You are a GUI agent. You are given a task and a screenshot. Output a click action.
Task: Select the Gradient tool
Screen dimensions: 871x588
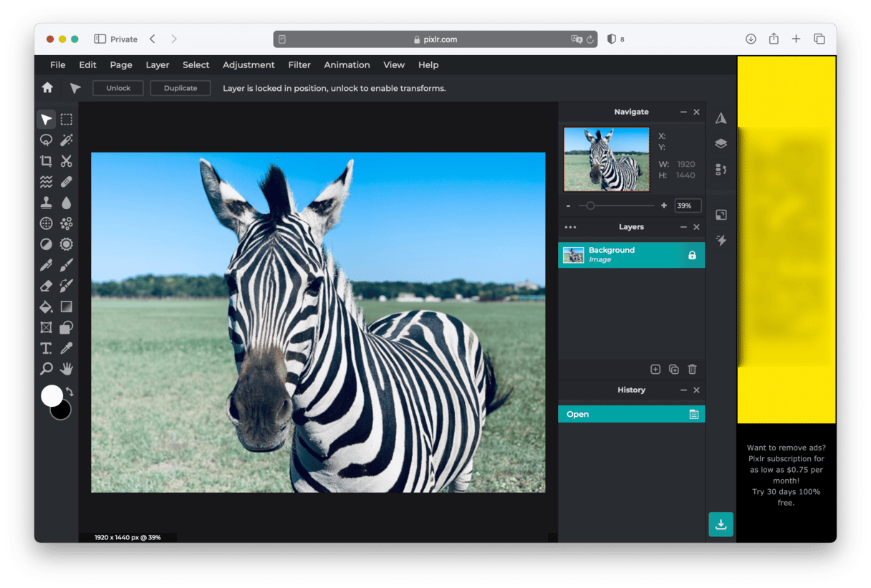point(67,307)
